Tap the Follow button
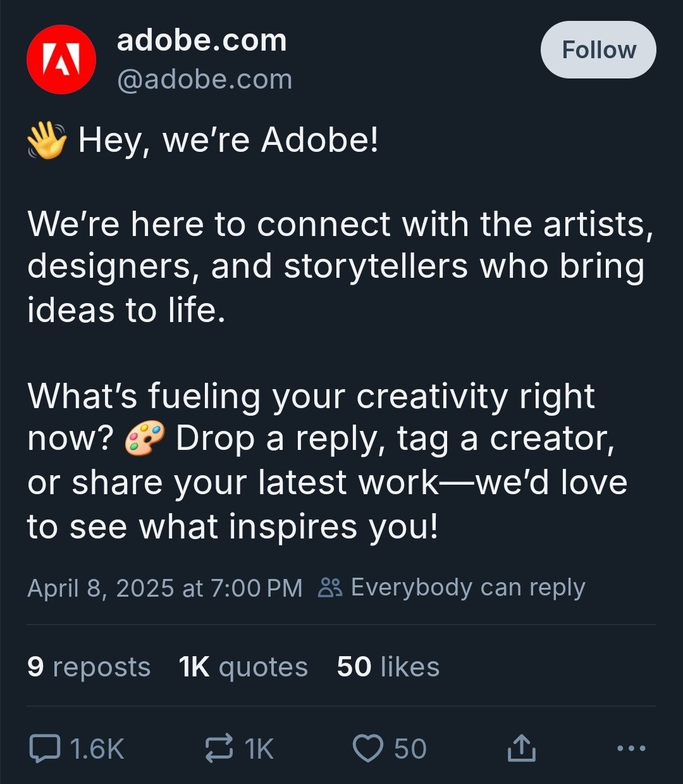The image size is (683, 784). pos(598,50)
